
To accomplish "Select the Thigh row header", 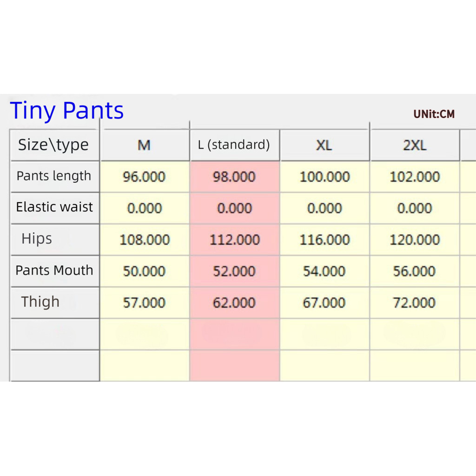I will click(x=40, y=302).
